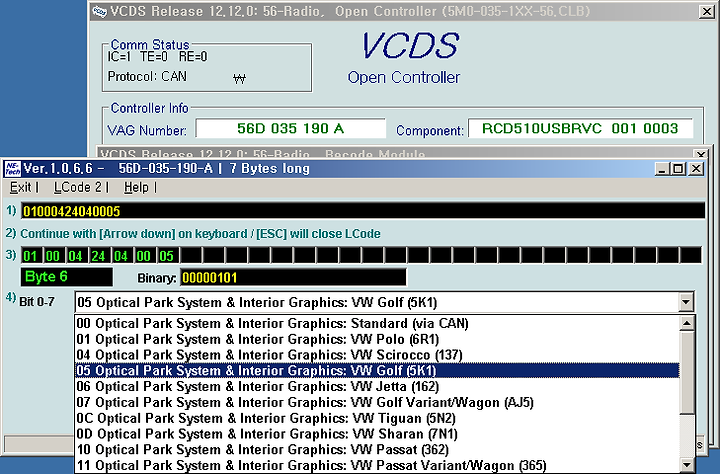Click Component field RCD510USBRVC 001 0003
The width and height of the screenshot is (720, 474).
580,128
